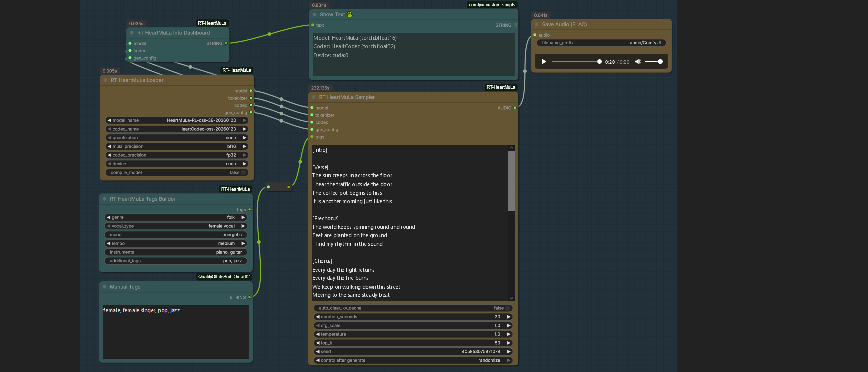This screenshot has width=868, height=372.
Task: Collapse the RT HeartMuLa Tags Builder dot
Action: point(105,199)
